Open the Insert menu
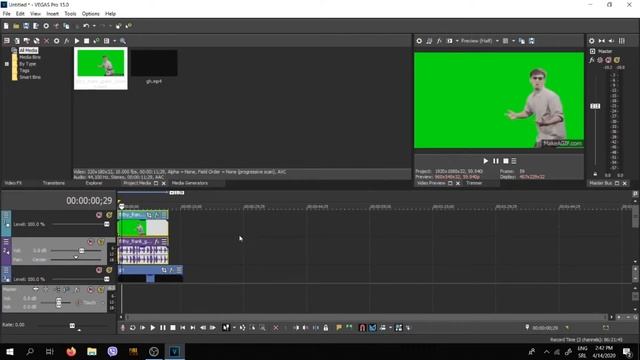 click(x=52, y=13)
